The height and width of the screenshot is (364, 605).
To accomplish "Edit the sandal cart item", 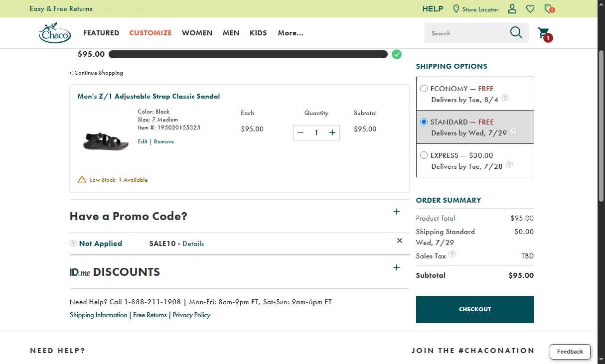I will (143, 141).
